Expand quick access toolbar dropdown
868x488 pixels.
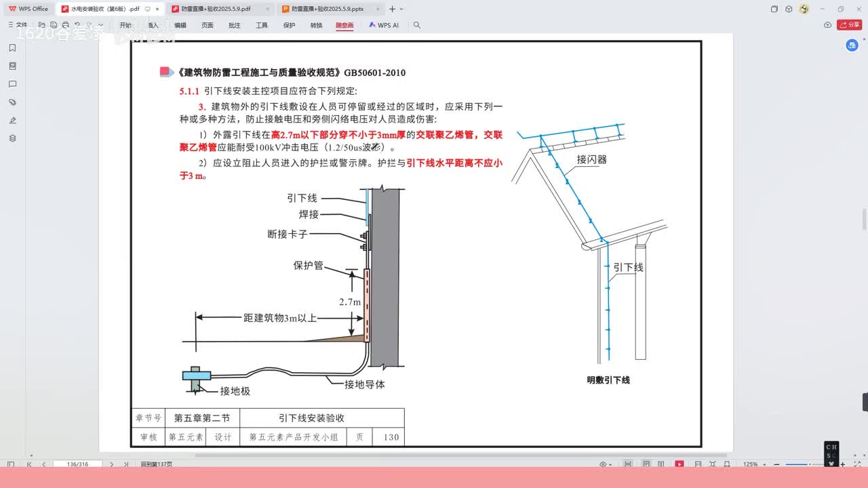(100, 25)
